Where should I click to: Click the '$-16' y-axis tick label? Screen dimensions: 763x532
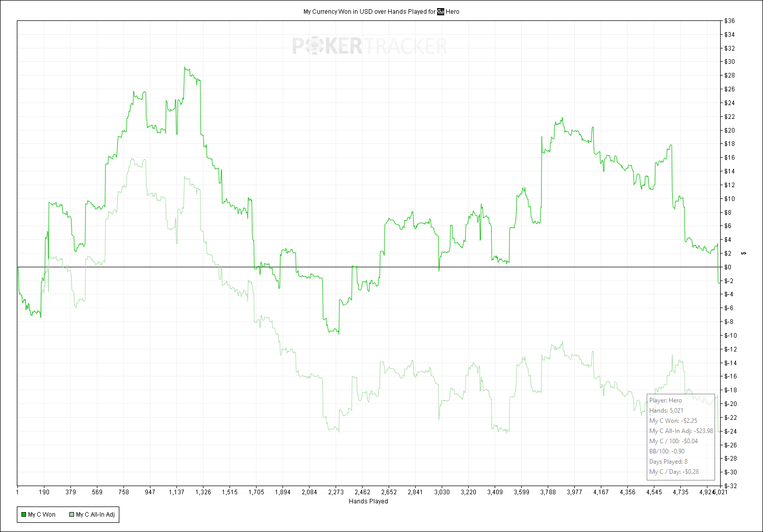tap(731, 376)
